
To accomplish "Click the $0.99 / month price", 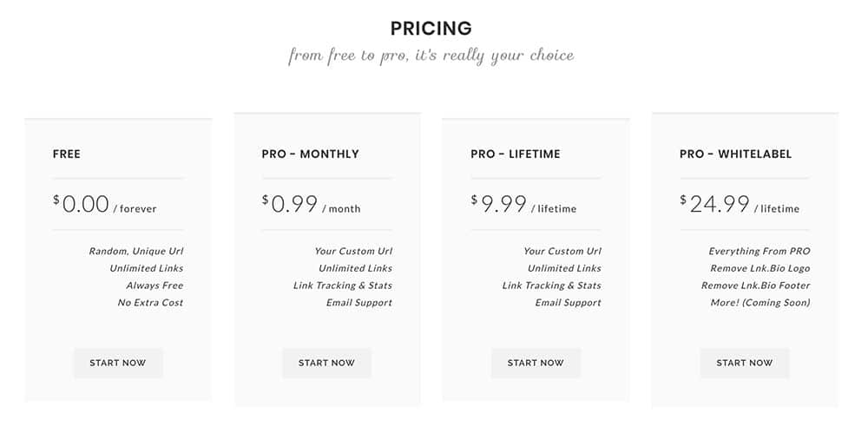I will [x=311, y=204].
